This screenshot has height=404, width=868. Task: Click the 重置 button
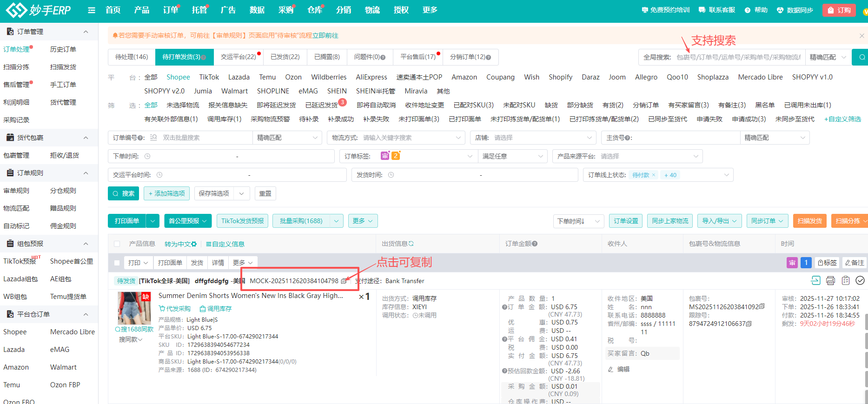[x=265, y=193]
